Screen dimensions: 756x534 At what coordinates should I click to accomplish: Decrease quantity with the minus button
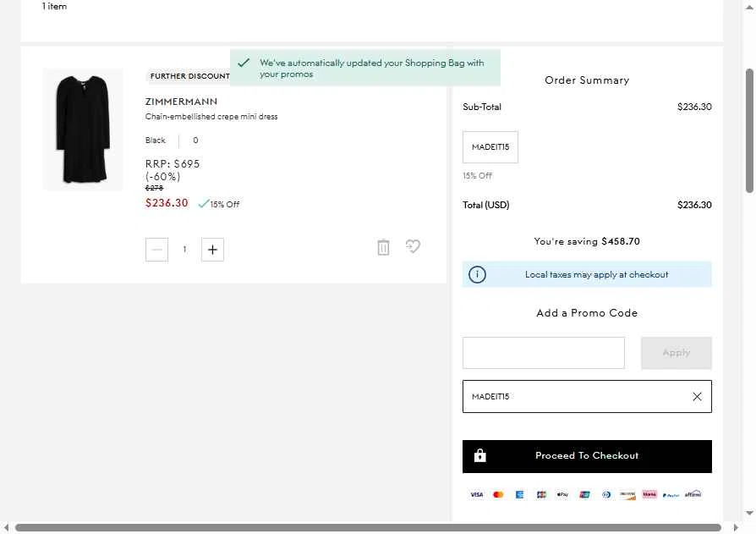[156, 250]
